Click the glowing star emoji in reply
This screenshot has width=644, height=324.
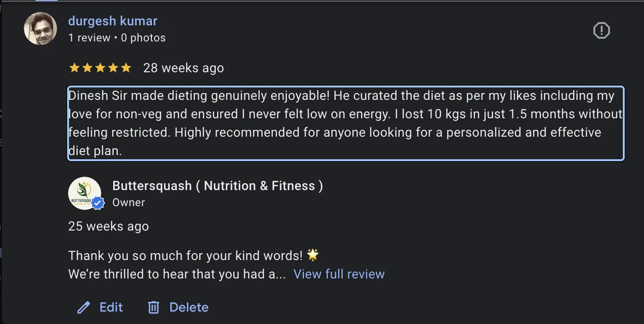[x=313, y=255]
